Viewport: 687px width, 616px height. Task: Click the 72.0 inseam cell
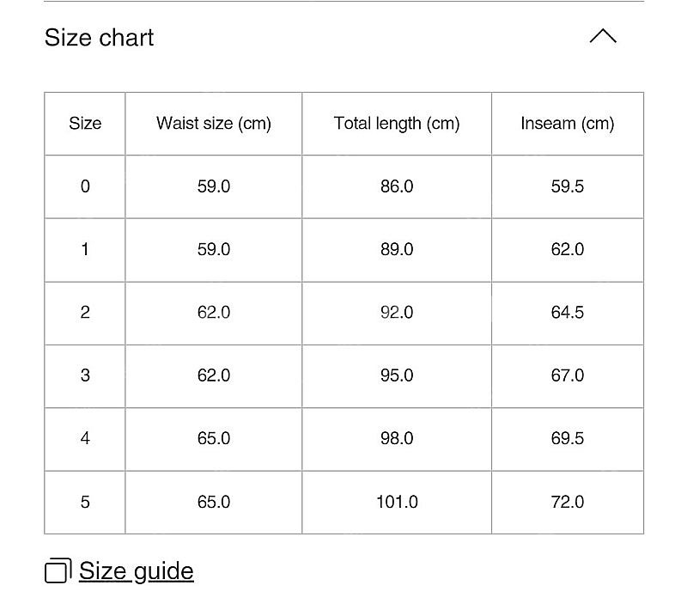click(568, 502)
